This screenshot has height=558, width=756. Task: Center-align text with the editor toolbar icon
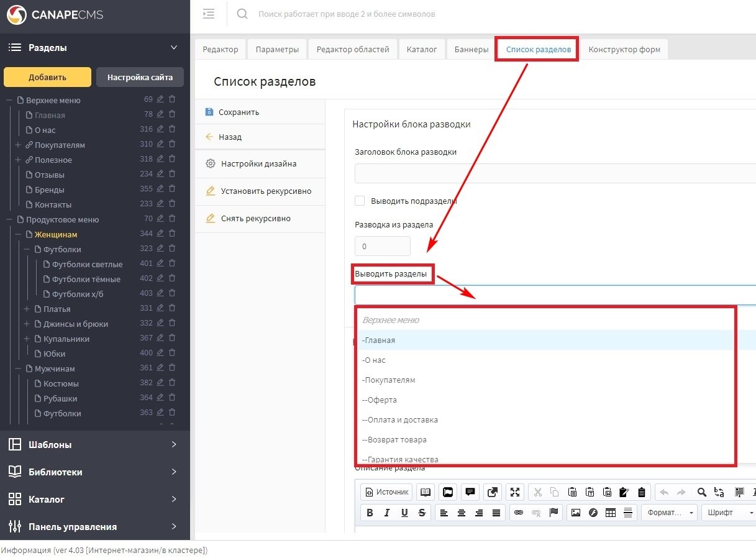[462, 513]
